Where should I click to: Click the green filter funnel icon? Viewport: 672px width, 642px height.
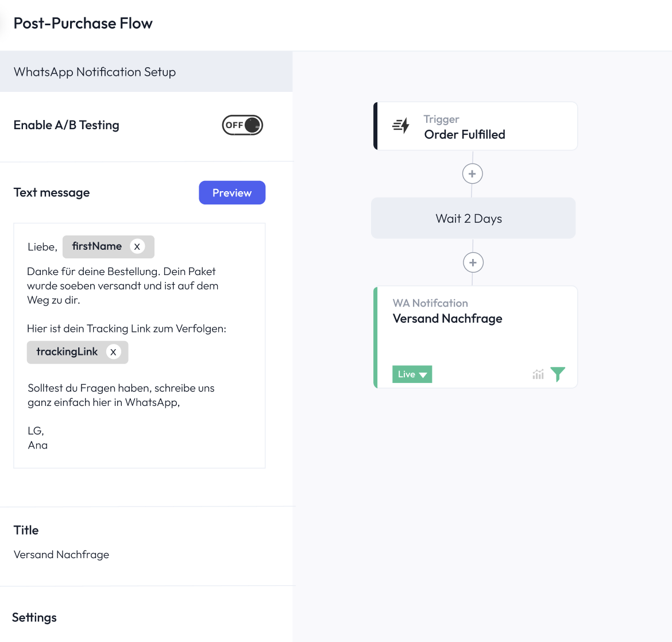point(557,374)
